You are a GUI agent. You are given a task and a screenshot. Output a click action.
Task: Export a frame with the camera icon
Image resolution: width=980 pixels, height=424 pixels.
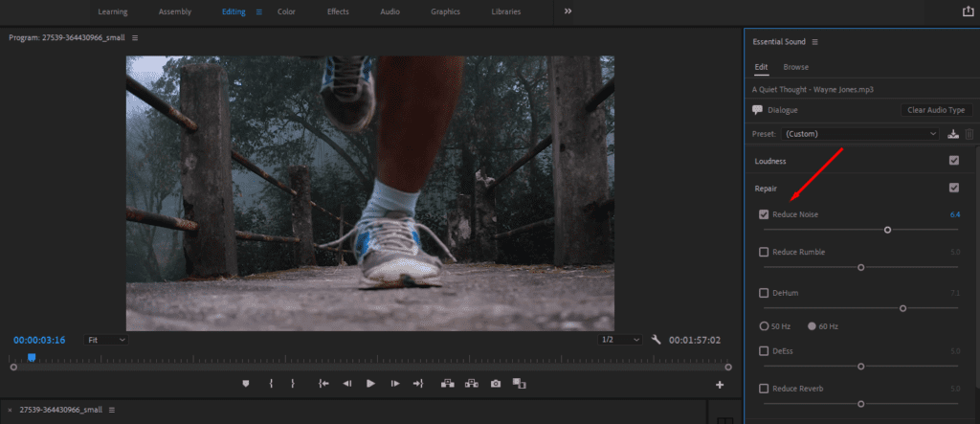tap(496, 384)
